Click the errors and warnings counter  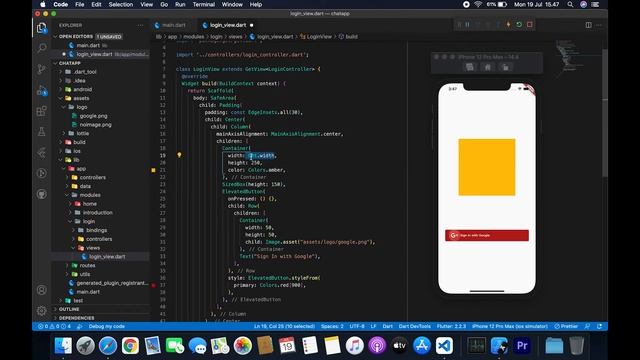click(54, 326)
